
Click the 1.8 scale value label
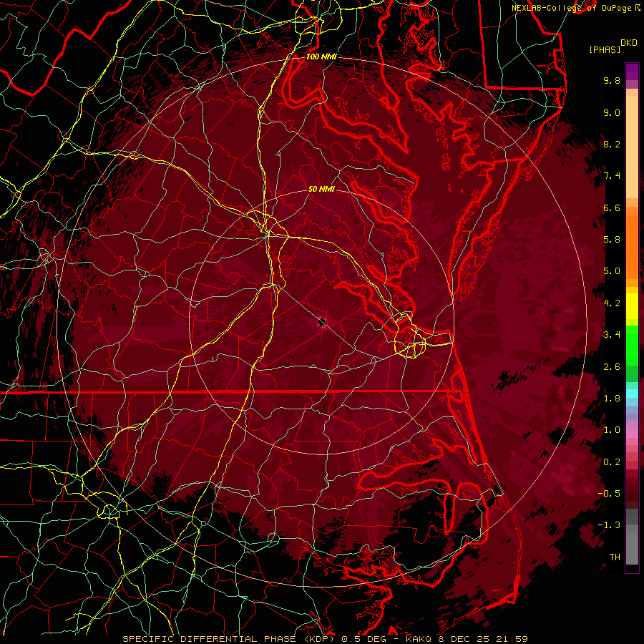612,399
